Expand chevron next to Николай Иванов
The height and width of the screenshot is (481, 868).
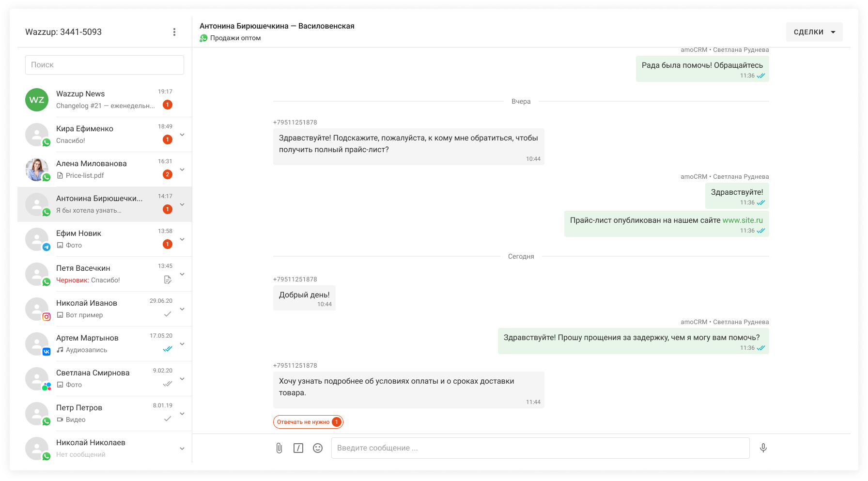(182, 309)
